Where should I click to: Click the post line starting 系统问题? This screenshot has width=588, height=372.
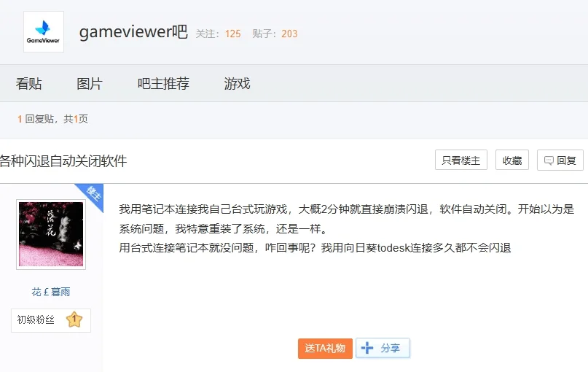(224, 228)
